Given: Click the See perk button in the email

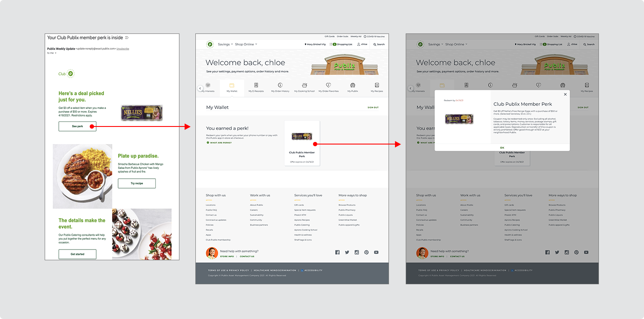Looking at the screenshot, I should point(77,126).
